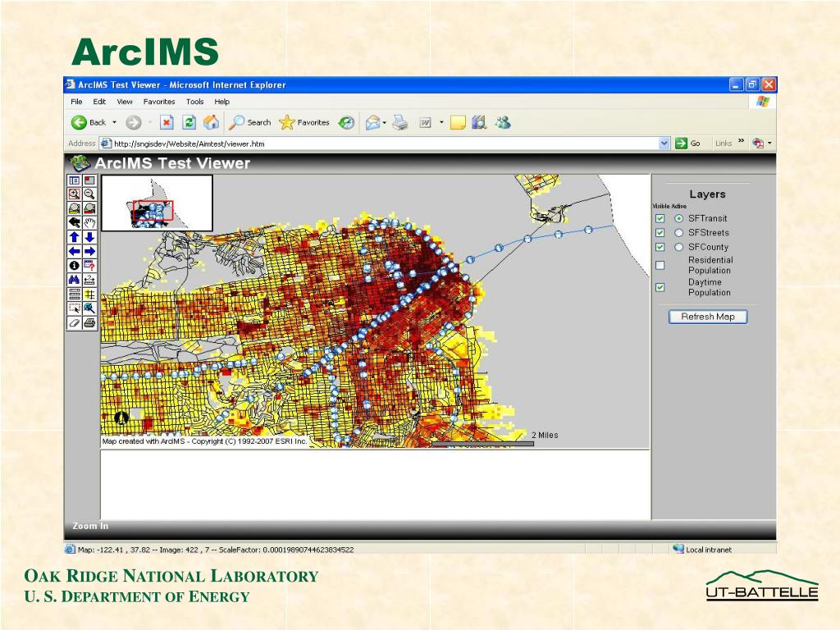This screenshot has height=630, width=840.
Task: Pan map west with left arrow
Action: pos(75,251)
